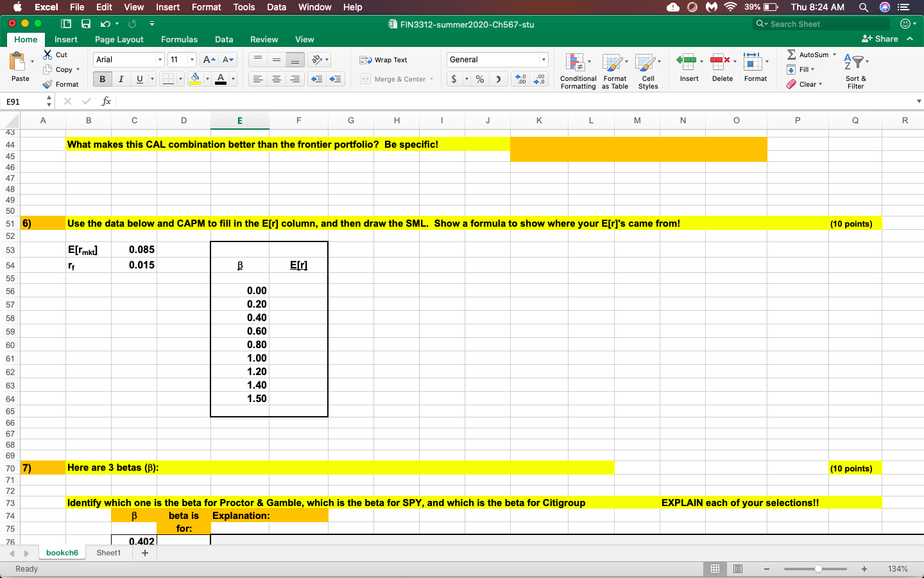Decrease font size with smaller A icon

click(228, 60)
